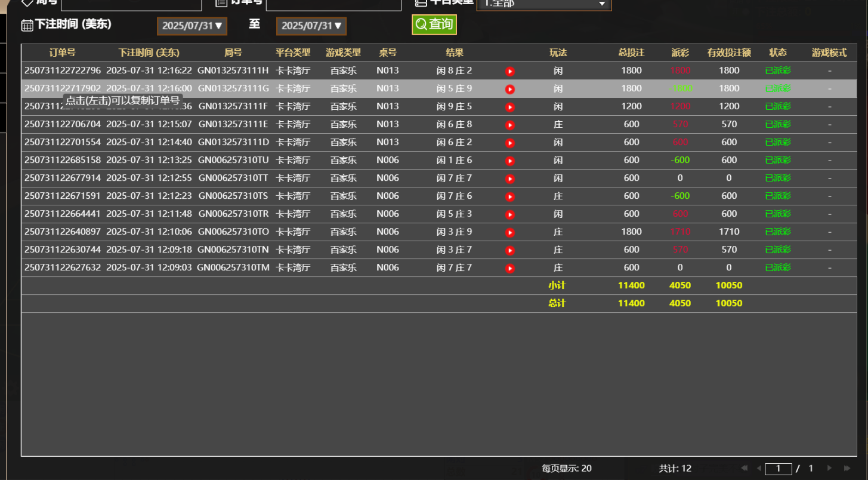Copy order number 250731122627632

(63, 267)
